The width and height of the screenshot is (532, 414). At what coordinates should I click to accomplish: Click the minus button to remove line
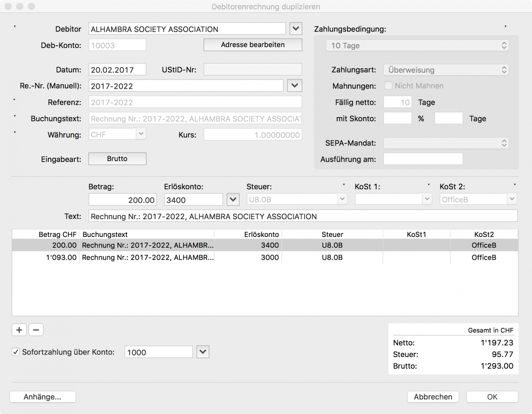(36, 330)
